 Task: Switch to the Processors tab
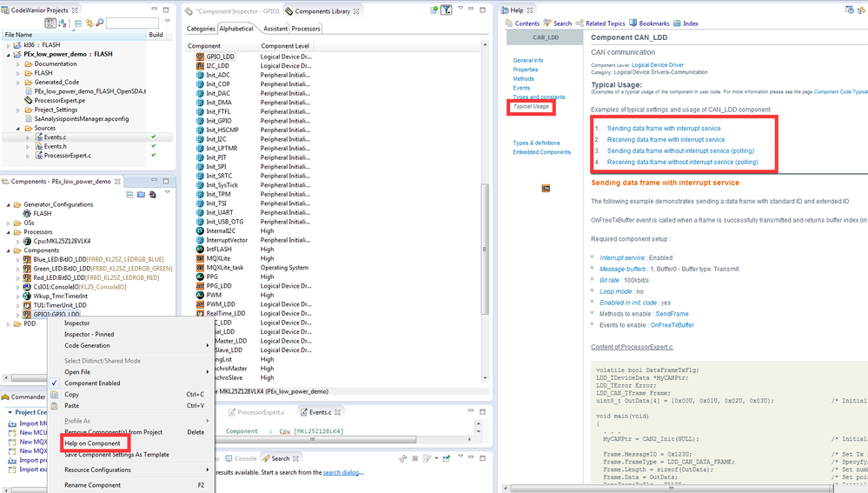[x=306, y=28]
